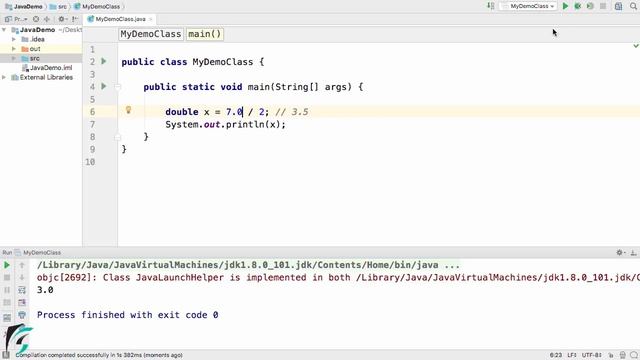Click the tool windows toggle in status bar corner
This screenshot has width=640, height=360.
[x=6, y=355]
